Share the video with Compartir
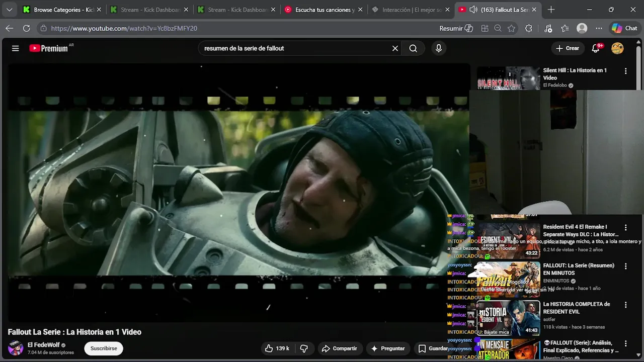 [x=340, y=348]
